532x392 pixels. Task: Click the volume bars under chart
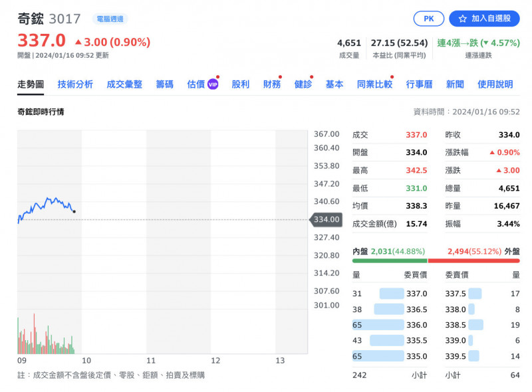coord(46,335)
